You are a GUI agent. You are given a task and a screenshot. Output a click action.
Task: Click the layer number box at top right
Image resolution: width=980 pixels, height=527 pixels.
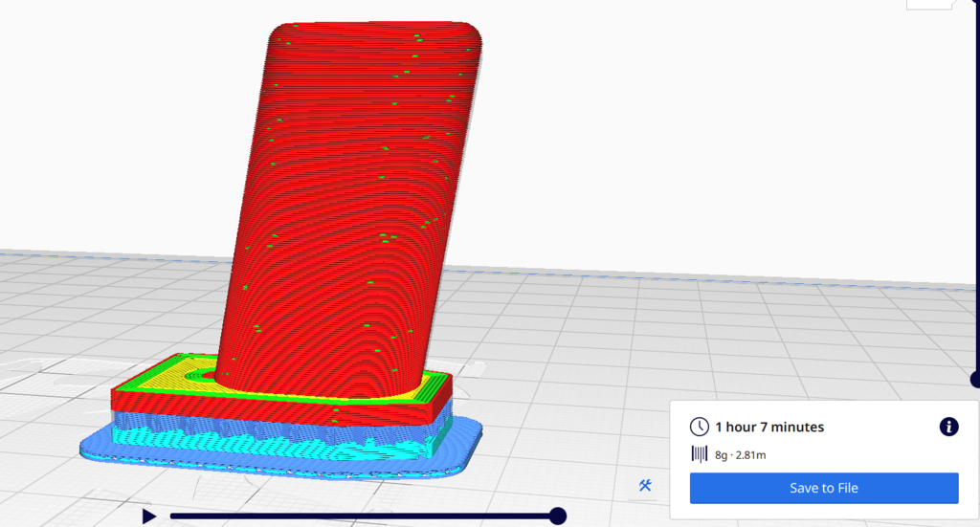pyautogui.click(x=931, y=4)
